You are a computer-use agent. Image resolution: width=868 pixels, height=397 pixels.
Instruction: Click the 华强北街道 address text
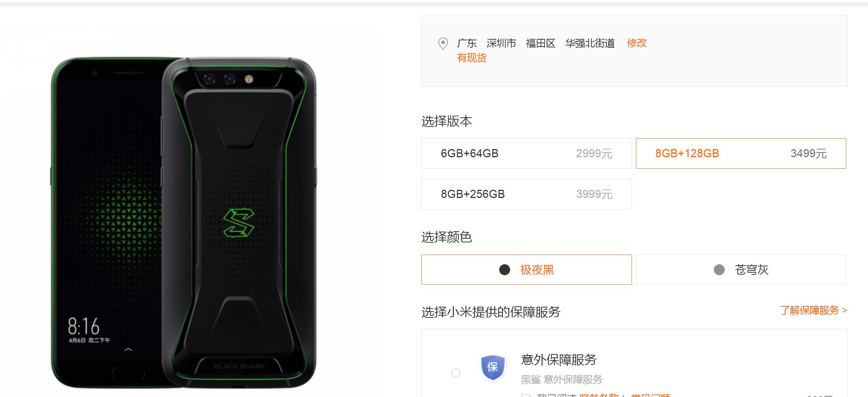click(590, 43)
